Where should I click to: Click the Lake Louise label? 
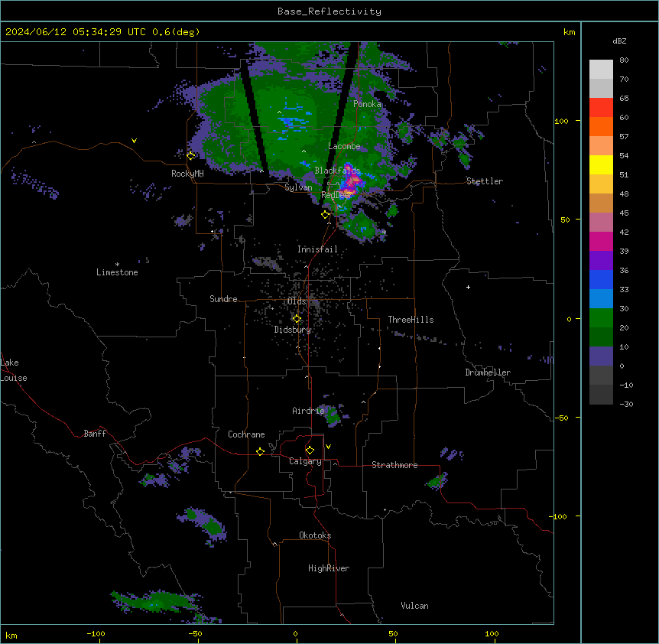[14, 370]
